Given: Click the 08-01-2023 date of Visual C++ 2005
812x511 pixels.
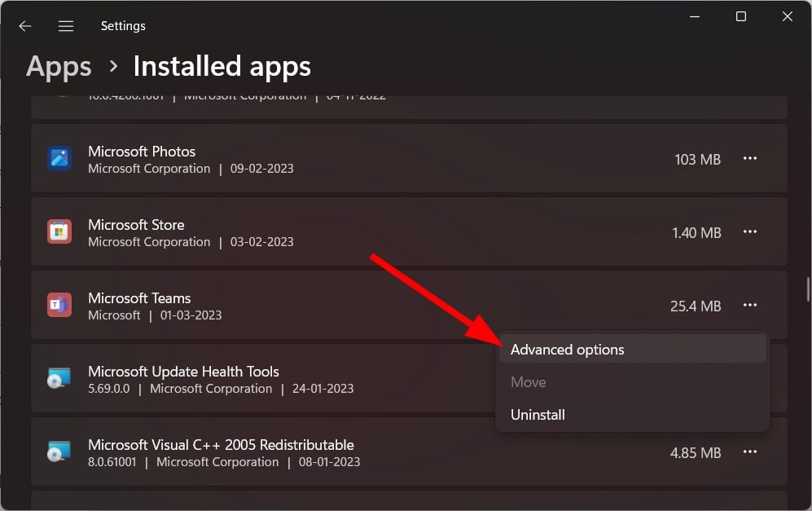Looking at the screenshot, I should (x=329, y=462).
